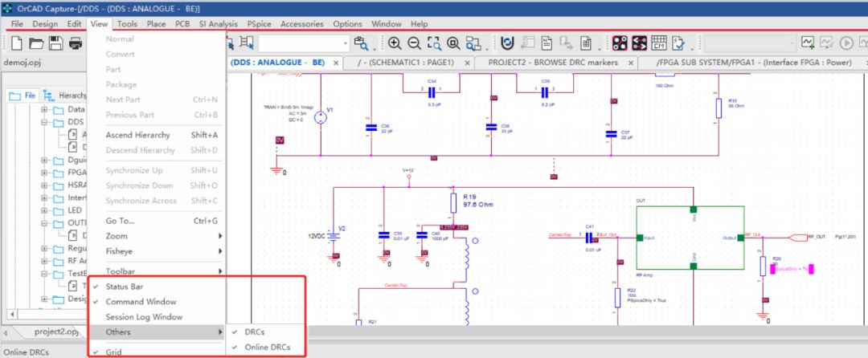Click the Zoom to All icon

pos(453,43)
